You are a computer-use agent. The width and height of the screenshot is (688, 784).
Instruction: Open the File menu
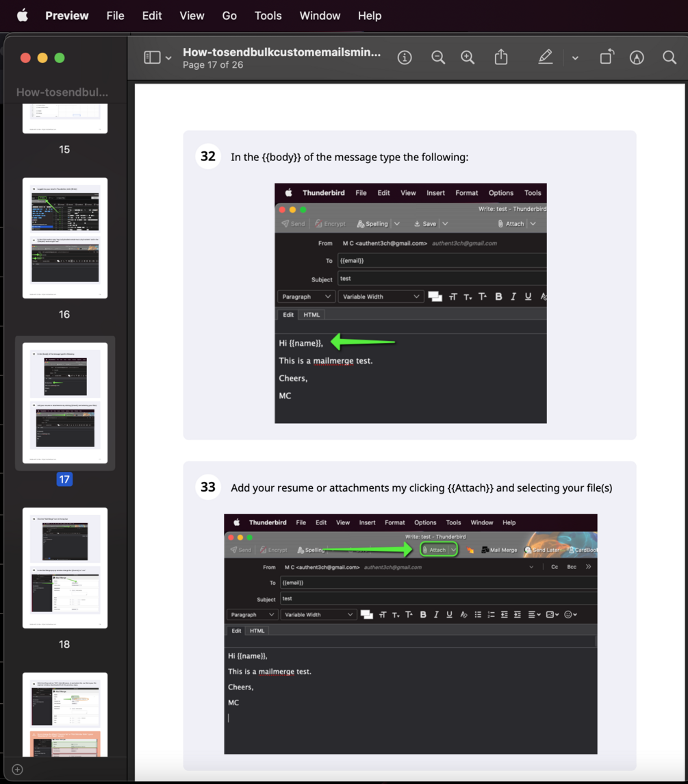point(115,16)
